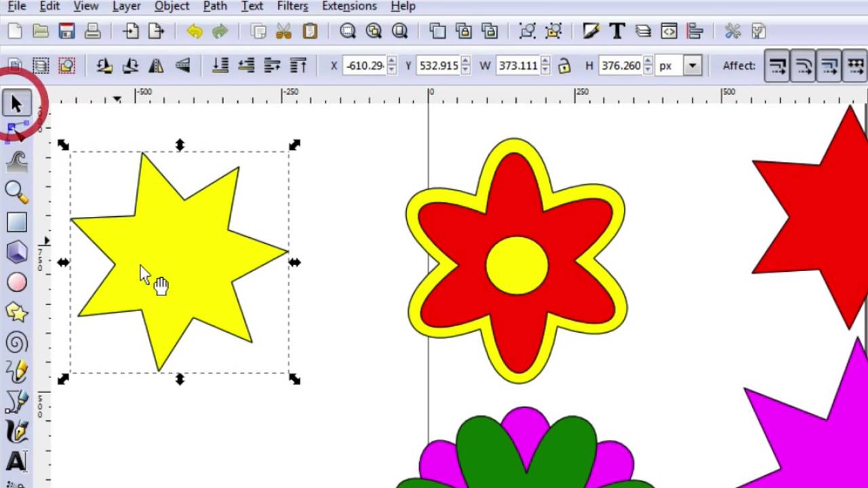
Task: Select the Star and polygon tool
Action: (16, 312)
